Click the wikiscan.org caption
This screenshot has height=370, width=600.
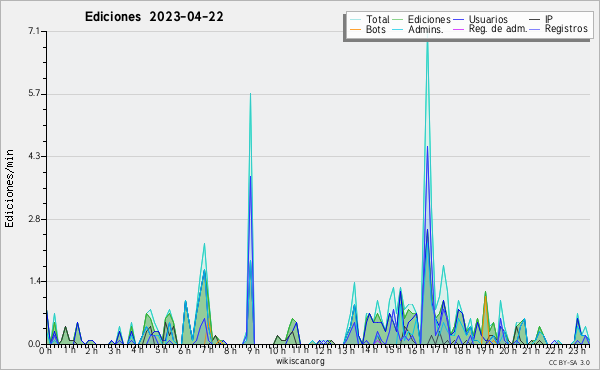point(300,361)
